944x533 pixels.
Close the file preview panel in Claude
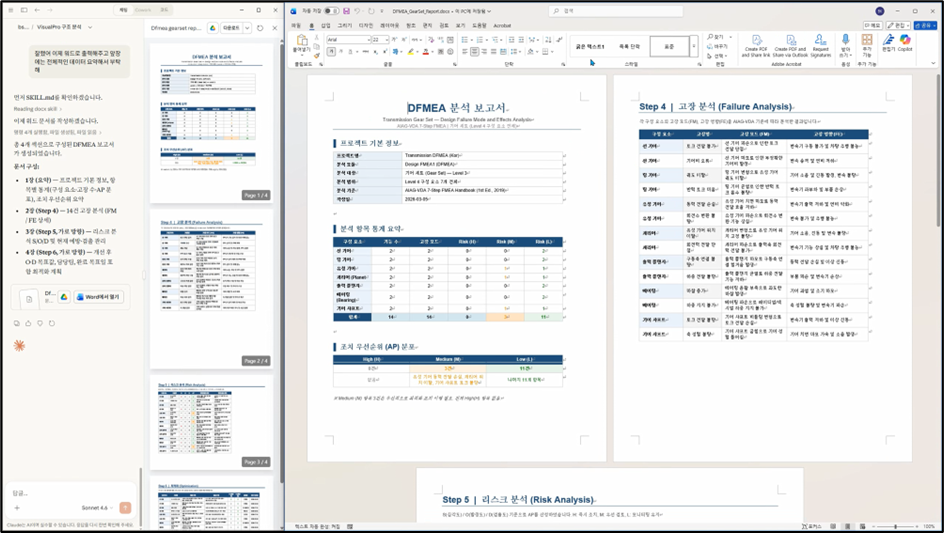[275, 28]
